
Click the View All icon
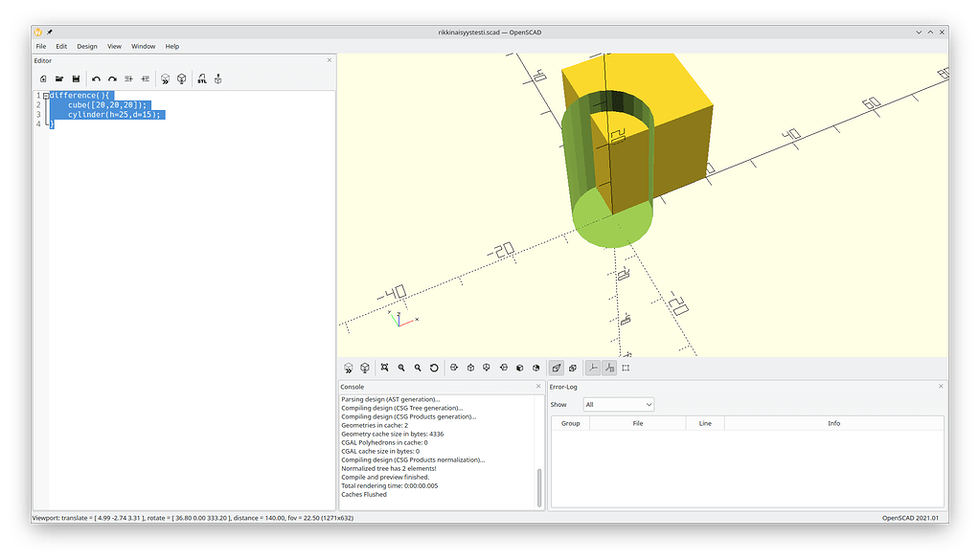(385, 368)
